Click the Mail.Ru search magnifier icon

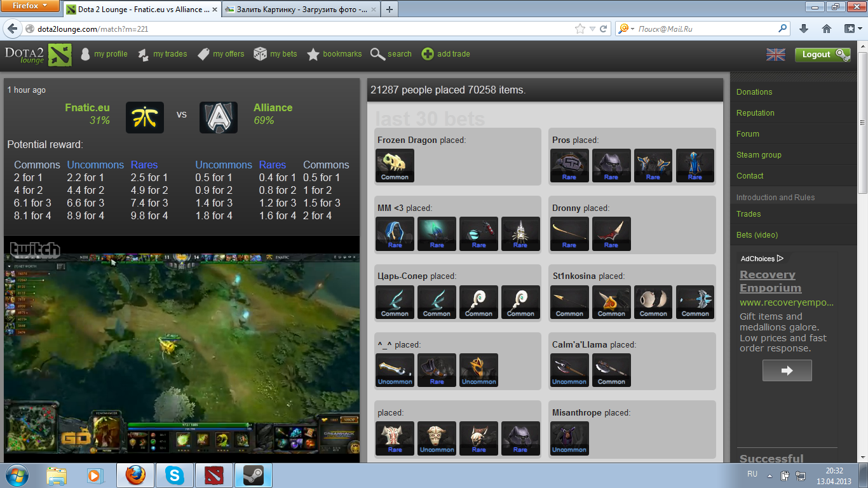pyautogui.click(x=783, y=29)
